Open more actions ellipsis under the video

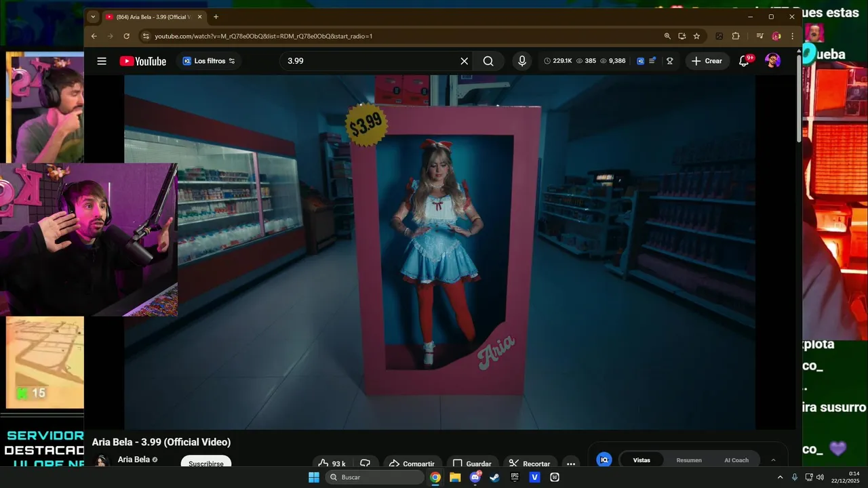(571, 464)
